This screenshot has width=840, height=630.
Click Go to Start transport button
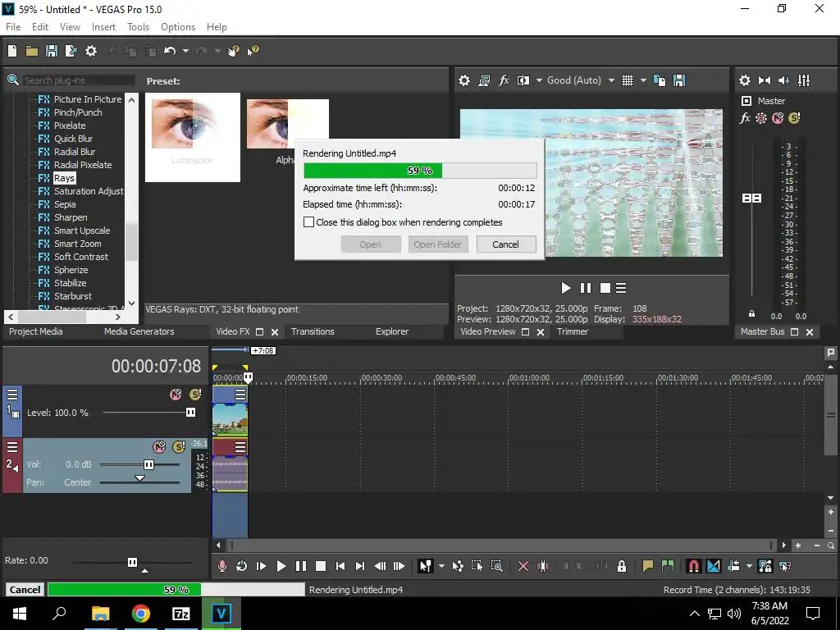[340, 566]
